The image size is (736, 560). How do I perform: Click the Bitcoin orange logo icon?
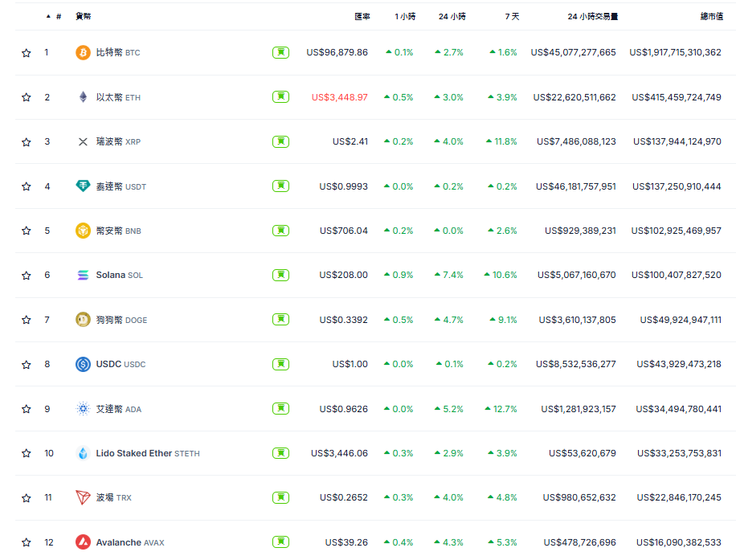click(x=83, y=52)
